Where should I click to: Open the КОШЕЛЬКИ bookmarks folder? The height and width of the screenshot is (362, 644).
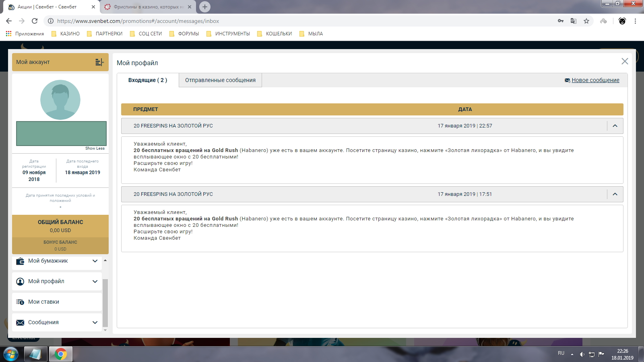point(275,34)
